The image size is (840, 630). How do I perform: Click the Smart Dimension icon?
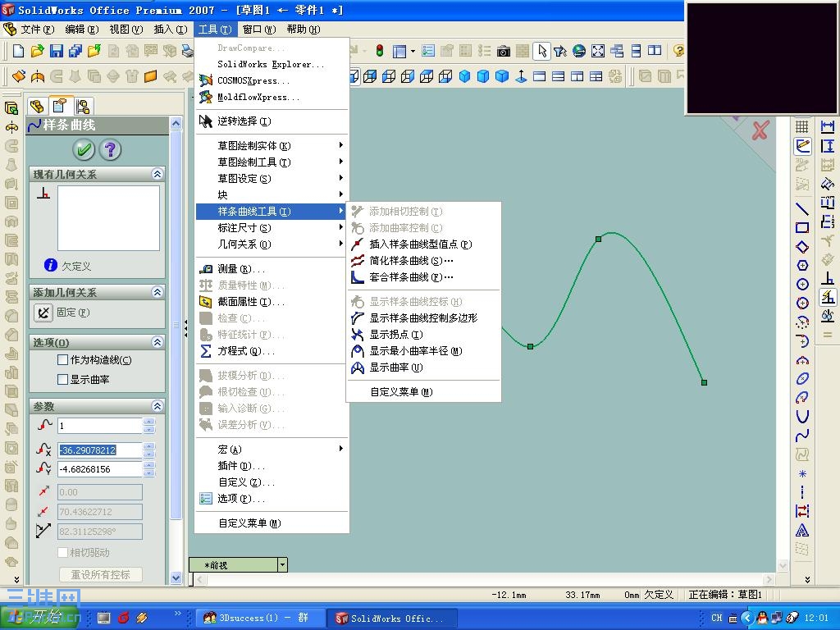(x=828, y=127)
